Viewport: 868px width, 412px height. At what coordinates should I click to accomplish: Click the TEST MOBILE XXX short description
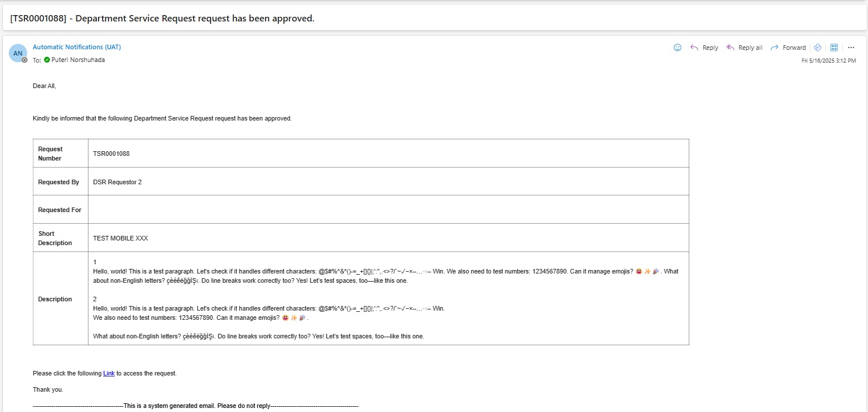(x=121, y=238)
